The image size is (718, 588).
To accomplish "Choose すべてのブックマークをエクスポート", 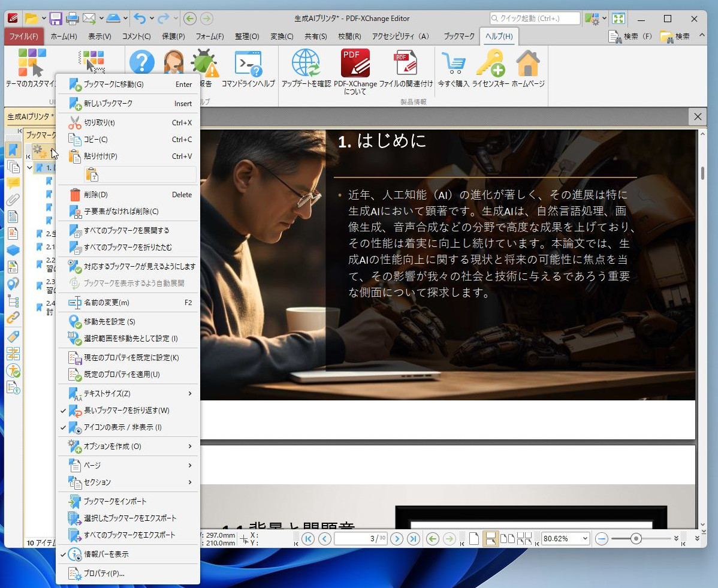I will pos(128,535).
